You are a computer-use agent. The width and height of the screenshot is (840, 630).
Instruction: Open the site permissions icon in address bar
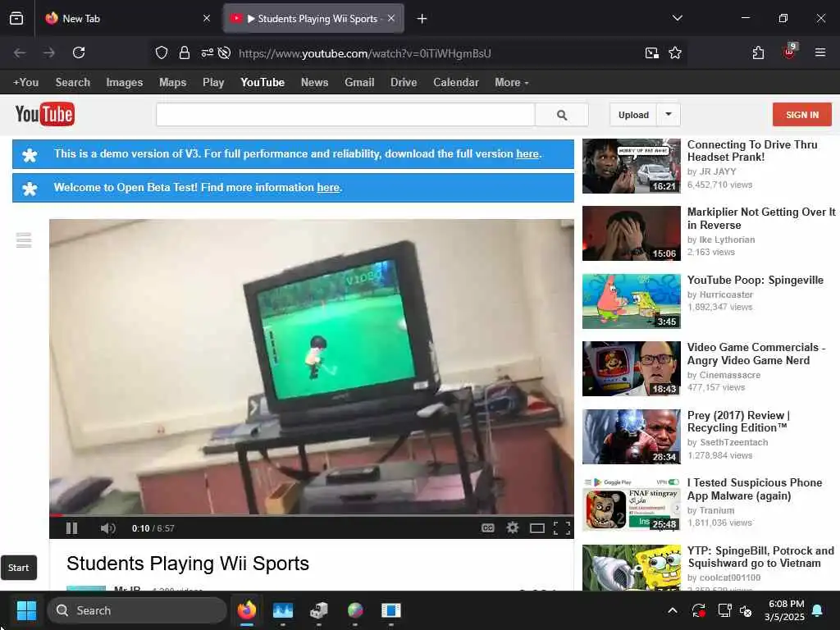pos(208,52)
